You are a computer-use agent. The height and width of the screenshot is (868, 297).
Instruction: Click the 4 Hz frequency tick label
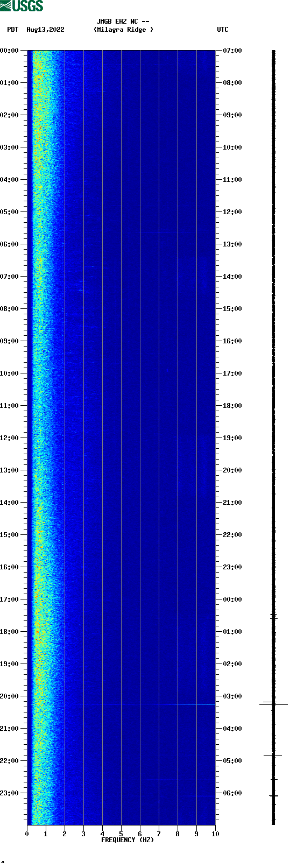pyautogui.click(x=102, y=834)
